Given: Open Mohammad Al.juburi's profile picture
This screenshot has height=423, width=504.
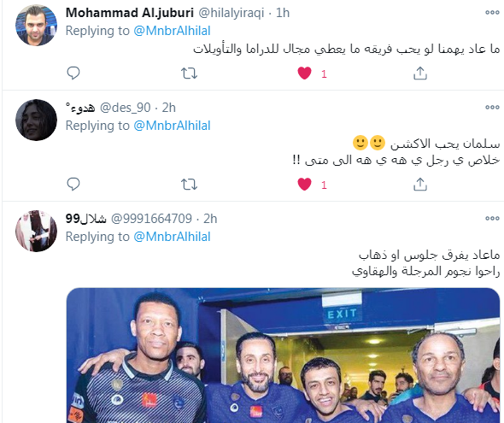Looking at the screenshot, I should tap(37, 25).
